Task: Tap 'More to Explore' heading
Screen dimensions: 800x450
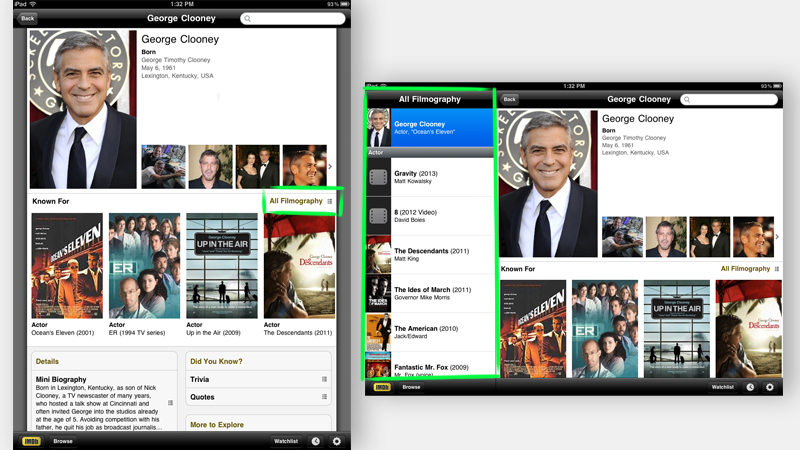Action: (217, 424)
